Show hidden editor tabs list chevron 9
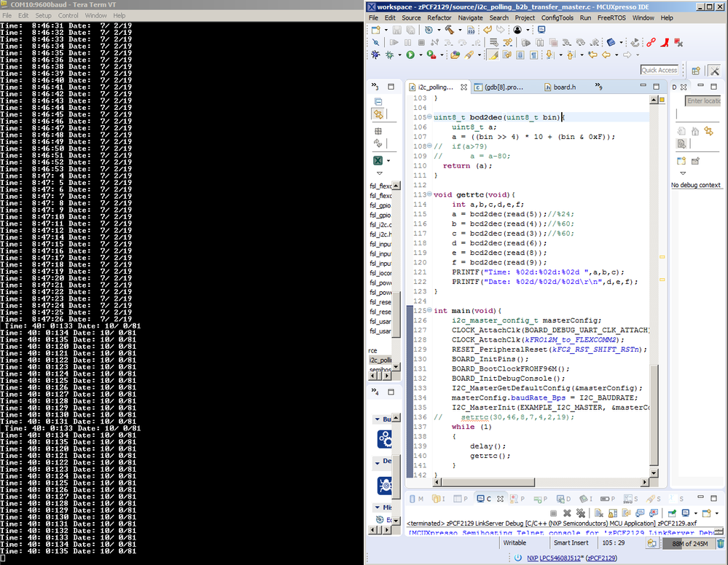 [x=598, y=87]
